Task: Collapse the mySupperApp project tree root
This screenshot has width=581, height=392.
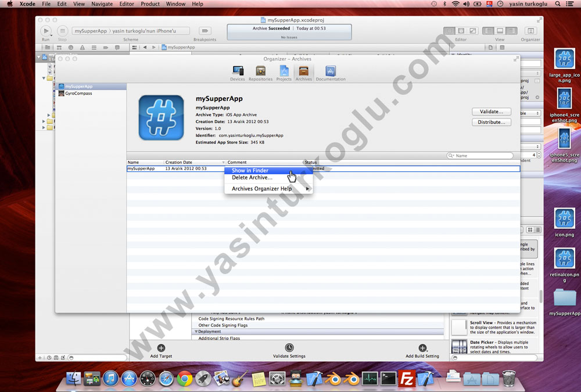Action: pyautogui.click(x=38, y=57)
